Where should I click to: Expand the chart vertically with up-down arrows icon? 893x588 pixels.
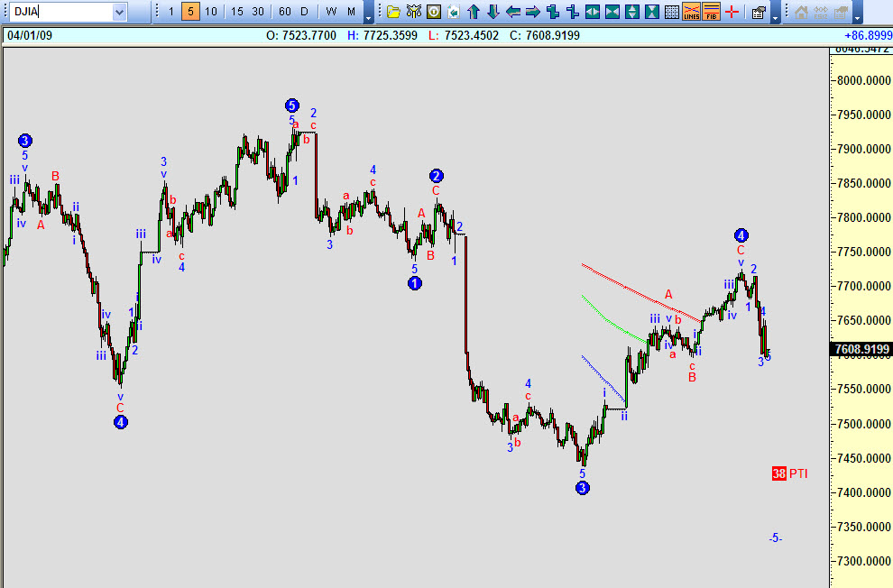pyautogui.click(x=632, y=12)
